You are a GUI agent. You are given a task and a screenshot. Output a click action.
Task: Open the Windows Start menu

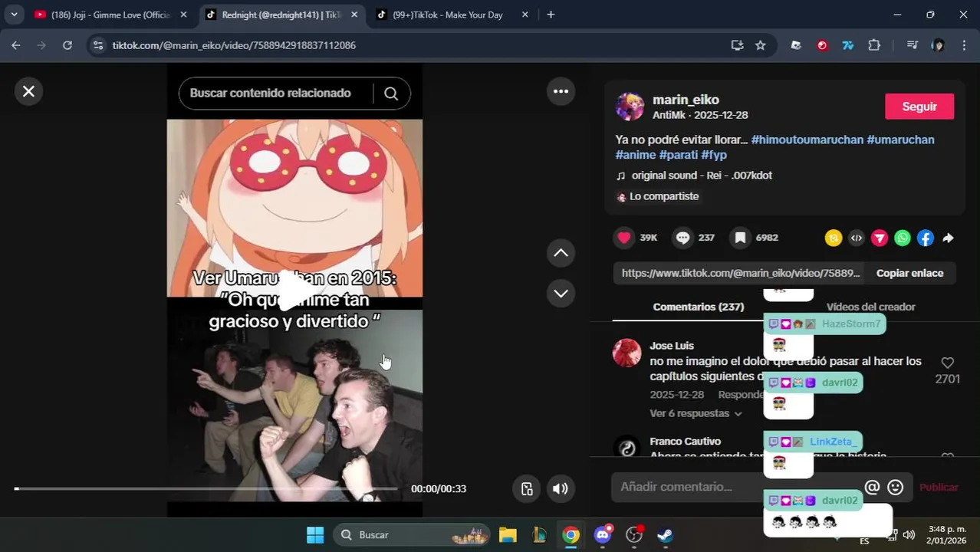(x=315, y=535)
